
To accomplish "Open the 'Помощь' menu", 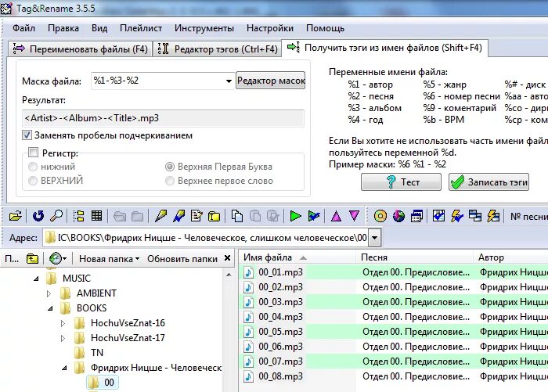I will (325, 28).
